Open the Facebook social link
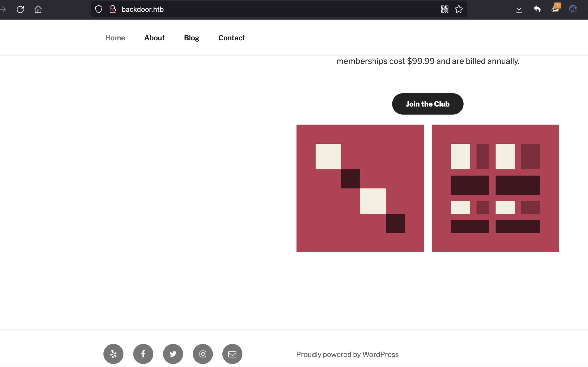 pyautogui.click(x=143, y=354)
